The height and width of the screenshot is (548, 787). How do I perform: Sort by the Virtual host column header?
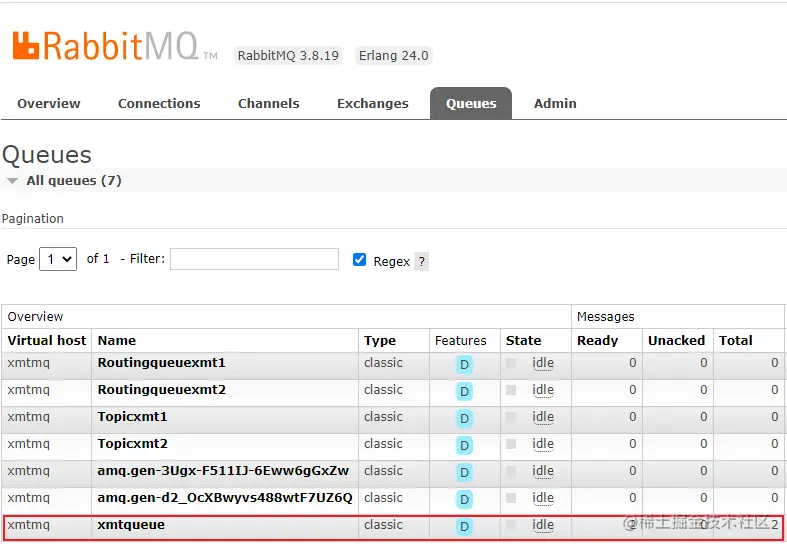click(47, 341)
